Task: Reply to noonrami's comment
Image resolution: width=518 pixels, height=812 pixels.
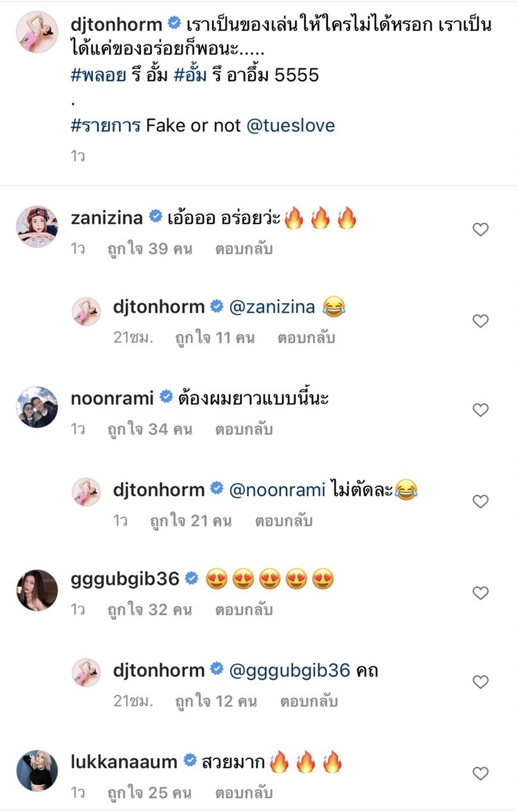Action: pyautogui.click(x=244, y=429)
